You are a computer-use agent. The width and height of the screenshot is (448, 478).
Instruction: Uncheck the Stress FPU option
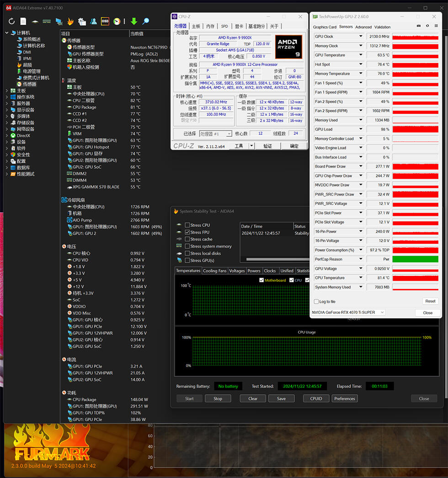click(187, 232)
